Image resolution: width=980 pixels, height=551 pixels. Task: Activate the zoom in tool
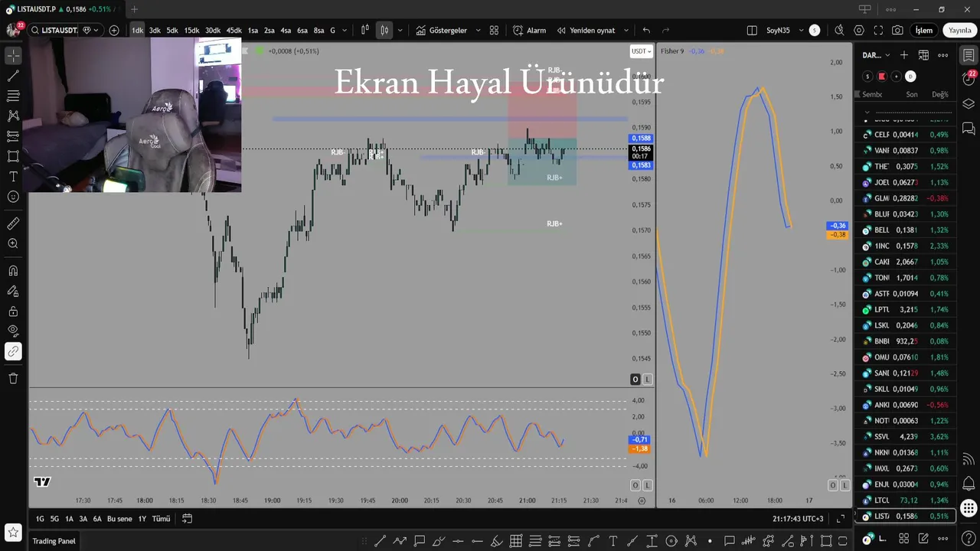point(13,243)
